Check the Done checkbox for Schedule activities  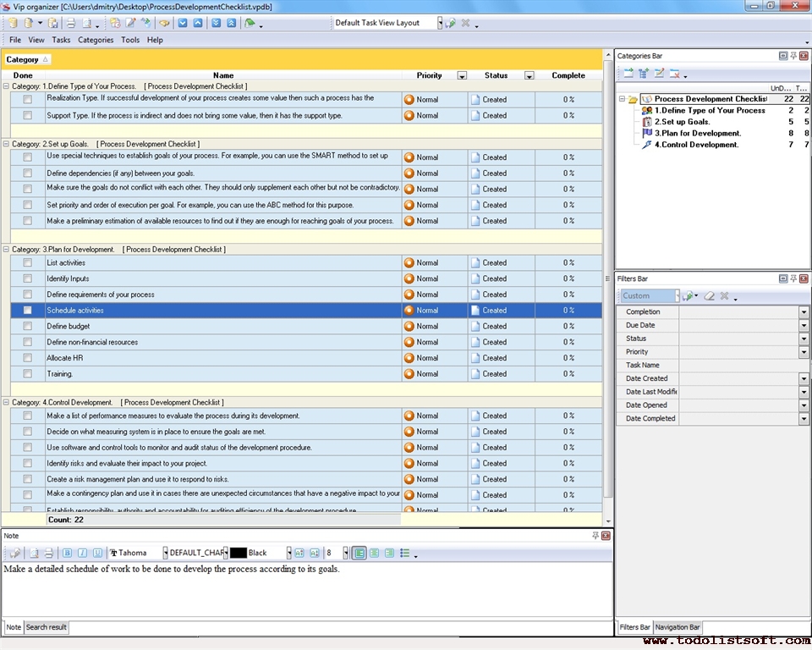click(x=27, y=310)
